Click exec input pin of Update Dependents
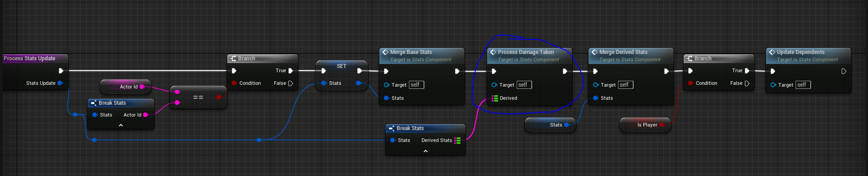 (773, 71)
